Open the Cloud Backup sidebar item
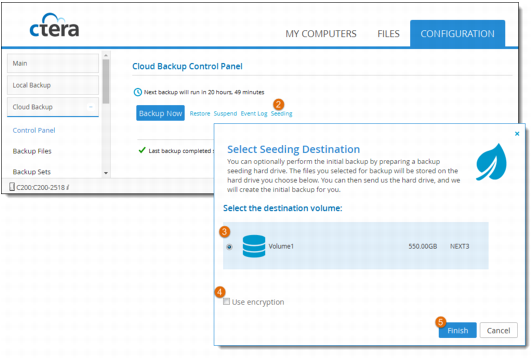 pos(53,107)
